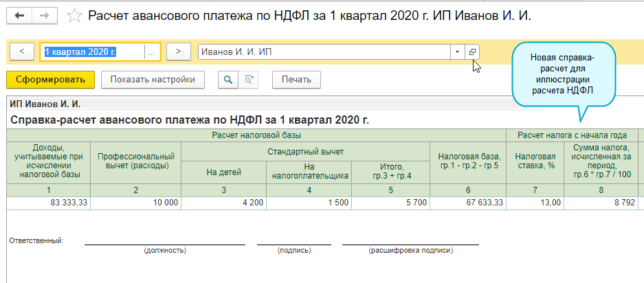The width and height of the screenshot is (644, 283).
Task: Expand the organization dropdown arrow
Action: (x=457, y=52)
